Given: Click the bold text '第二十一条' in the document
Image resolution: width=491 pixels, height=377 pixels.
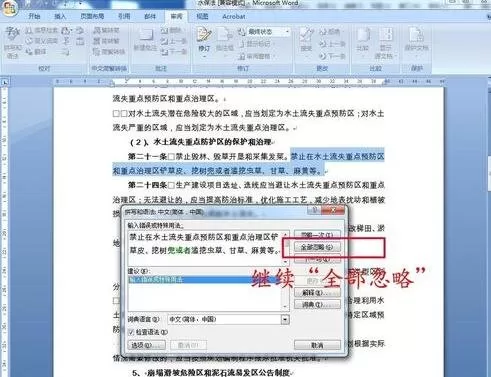Looking at the screenshot, I should 147,156.
